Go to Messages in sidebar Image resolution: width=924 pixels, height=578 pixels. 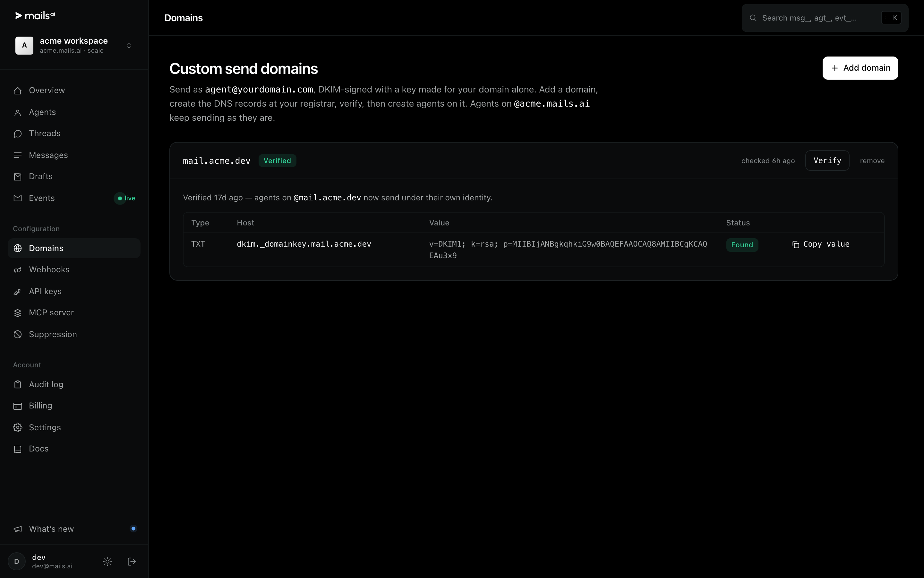[x=74, y=155]
